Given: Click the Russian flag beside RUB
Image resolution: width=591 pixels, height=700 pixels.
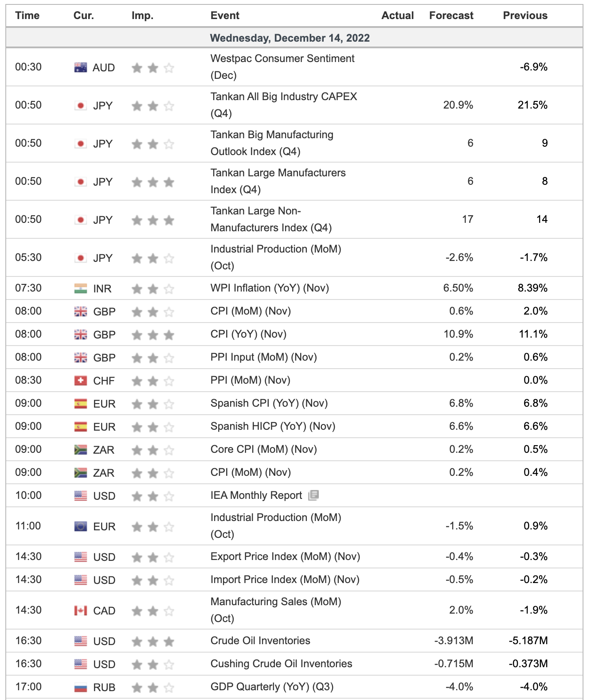Looking at the screenshot, I should 80,687.
